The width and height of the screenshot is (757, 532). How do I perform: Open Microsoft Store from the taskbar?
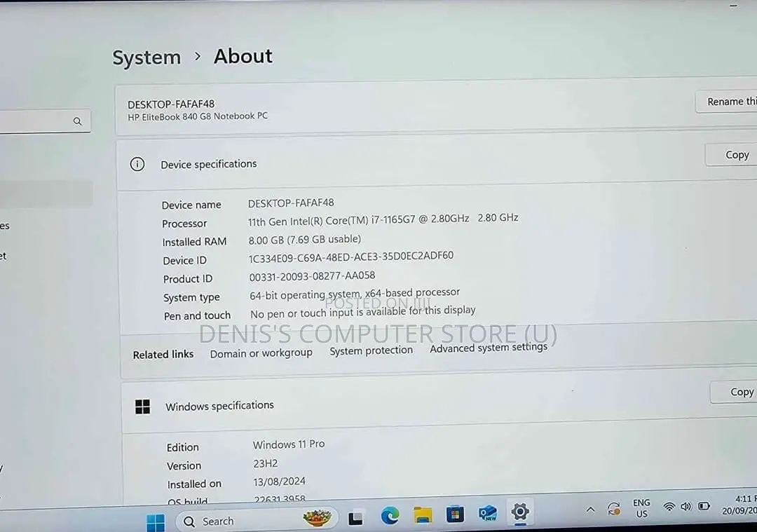tap(455, 514)
